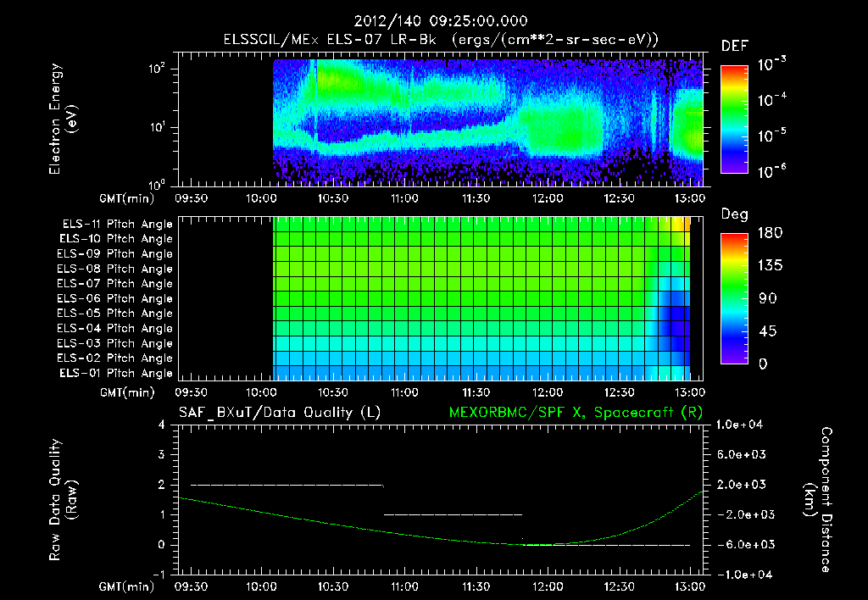Click ELS-11 Pitch Angle row label
The width and height of the screenshot is (868, 600).
[117, 225]
